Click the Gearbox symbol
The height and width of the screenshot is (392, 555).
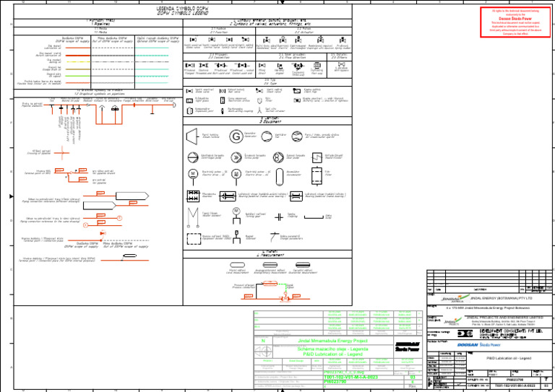pyautogui.click(x=193, y=196)
